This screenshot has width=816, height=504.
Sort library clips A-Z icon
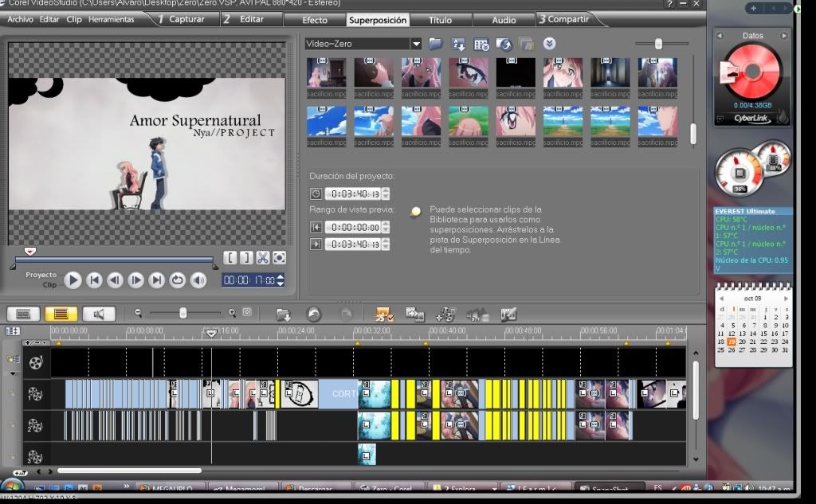(x=458, y=45)
